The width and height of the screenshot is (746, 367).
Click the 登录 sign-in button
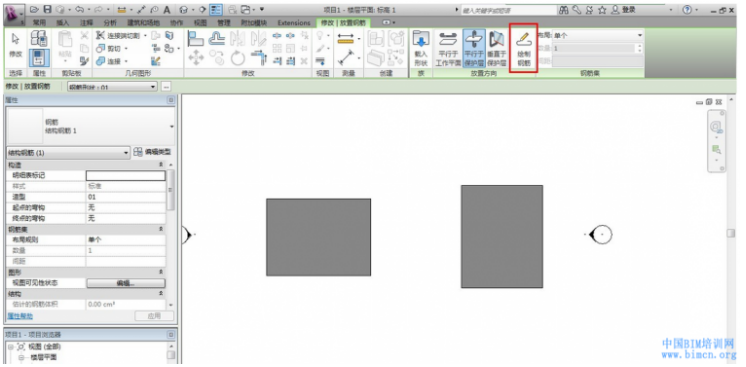point(624,9)
